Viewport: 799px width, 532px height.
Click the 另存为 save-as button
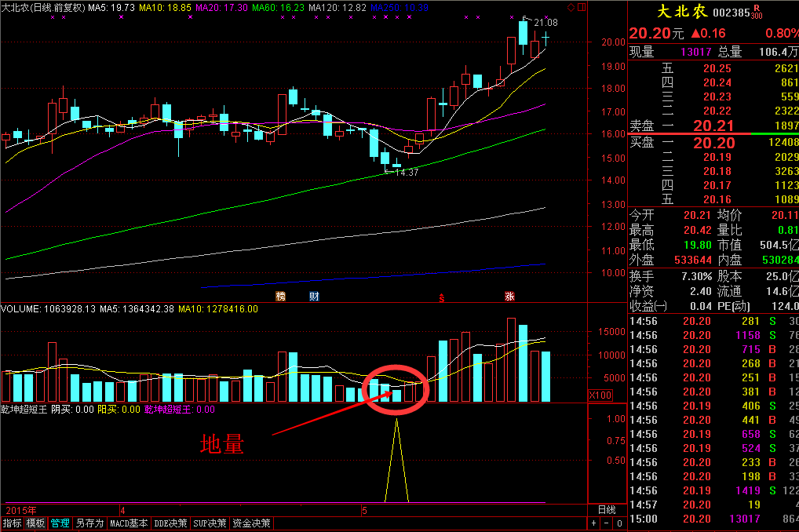pyautogui.click(x=89, y=523)
